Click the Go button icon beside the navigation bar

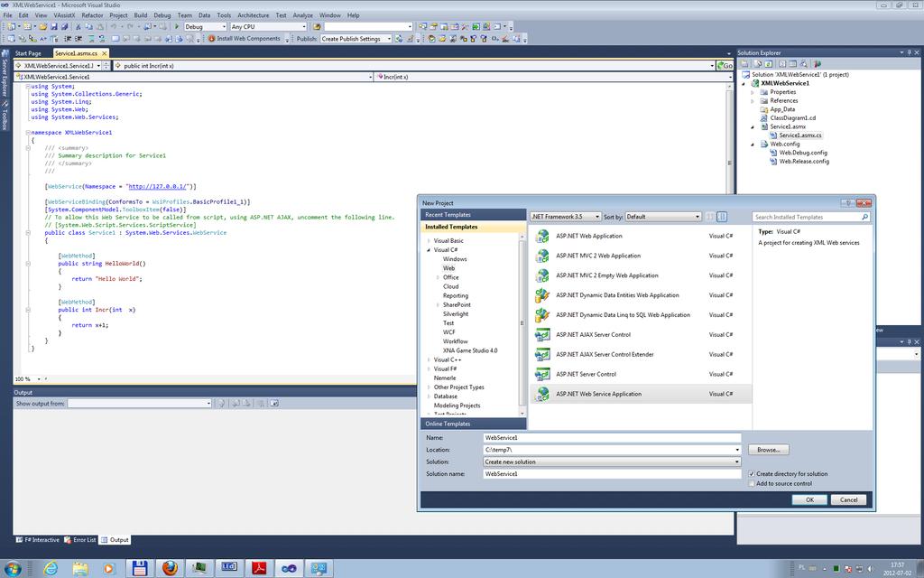(725, 65)
